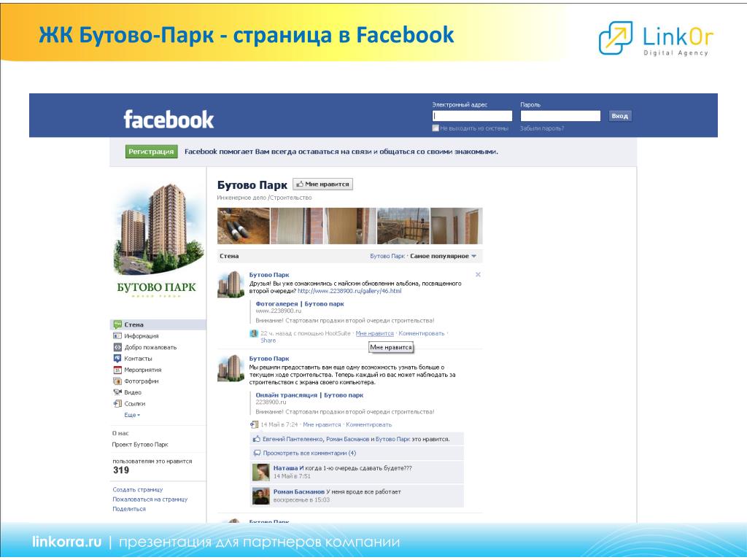This screenshot has width=747, height=560.
Task: Dismiss first wall post with X
Action: (x=478, y=275)
